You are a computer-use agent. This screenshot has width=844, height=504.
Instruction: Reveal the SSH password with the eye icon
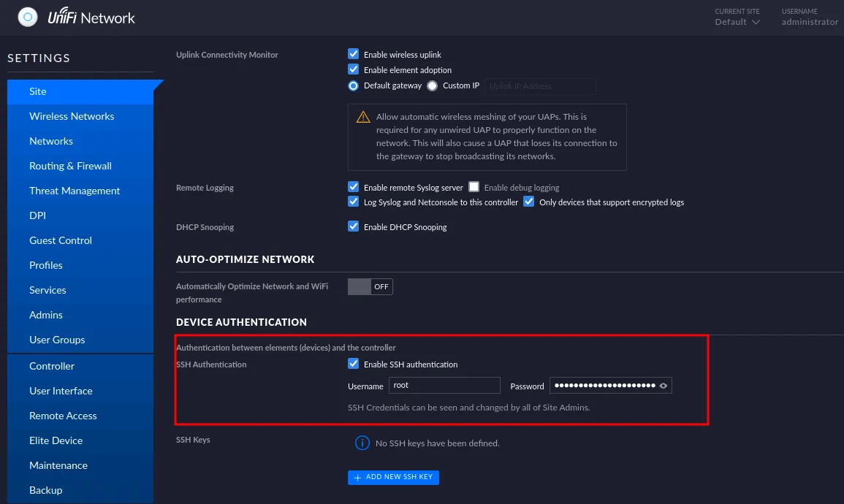(665, 385)
